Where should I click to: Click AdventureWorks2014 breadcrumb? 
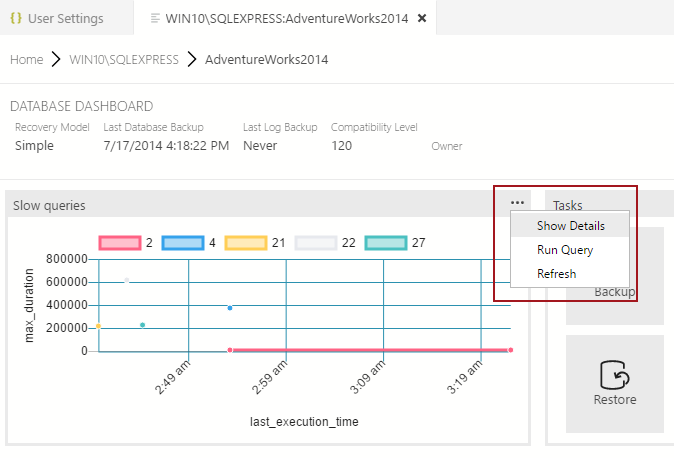(267, 59)
